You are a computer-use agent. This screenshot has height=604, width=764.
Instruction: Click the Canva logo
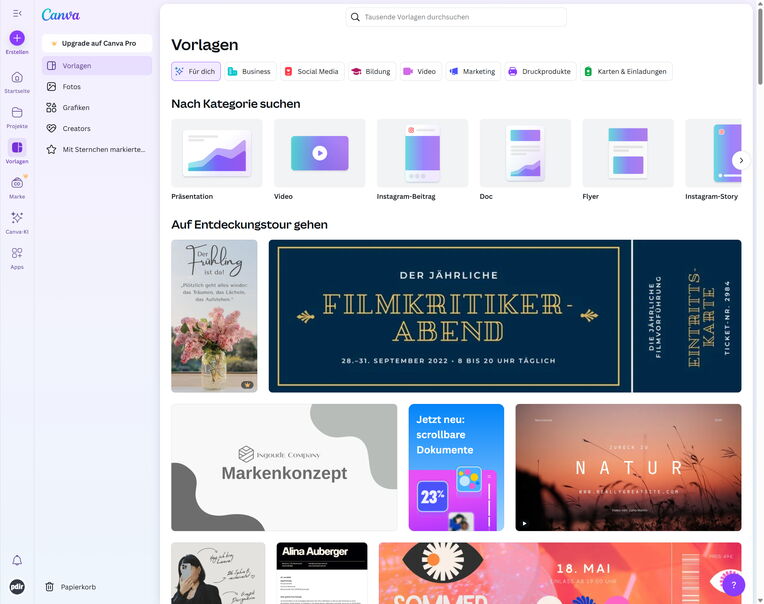[x=60, y=15]
